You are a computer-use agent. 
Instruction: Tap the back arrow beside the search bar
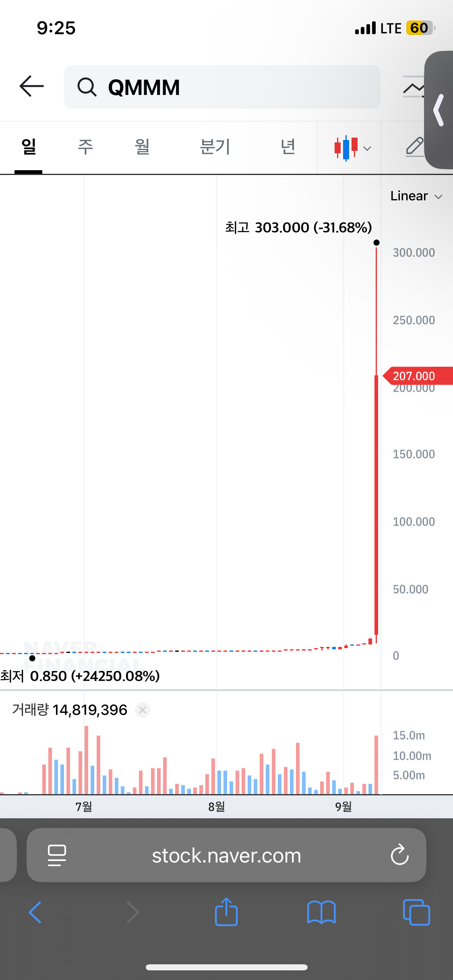pyautogui.click(x=31, y=86)
